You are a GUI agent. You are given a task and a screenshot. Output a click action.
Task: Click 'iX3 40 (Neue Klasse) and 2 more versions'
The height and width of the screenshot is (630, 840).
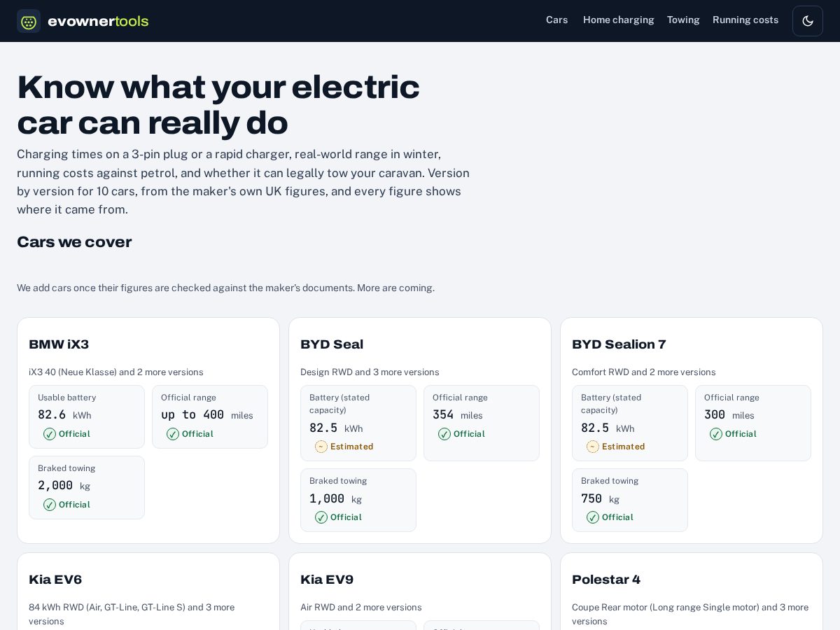(x=116, y=372)
